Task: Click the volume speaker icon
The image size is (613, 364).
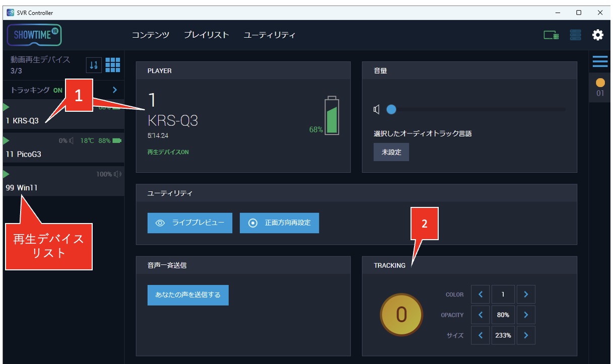Action: tap(376, 110)
